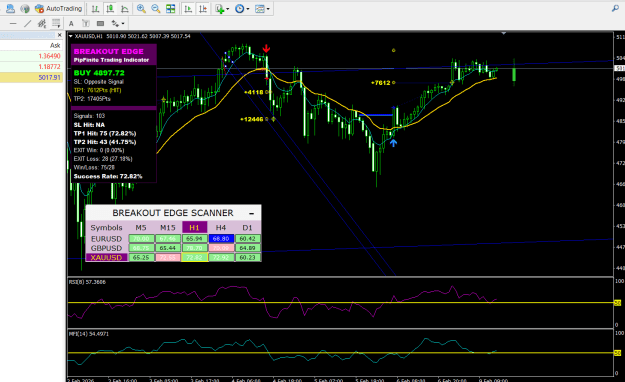
Task: Click the +7612 profit label on chart
Action: [380, 83]
